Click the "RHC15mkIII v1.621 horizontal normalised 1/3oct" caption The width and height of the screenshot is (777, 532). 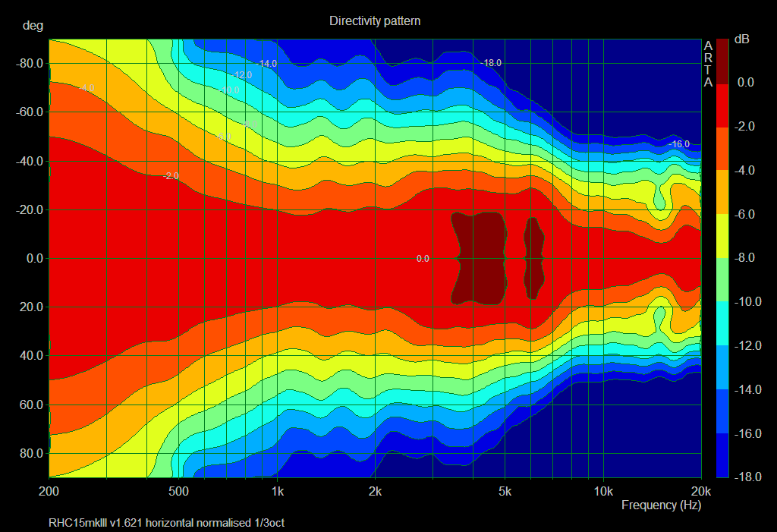166,523
